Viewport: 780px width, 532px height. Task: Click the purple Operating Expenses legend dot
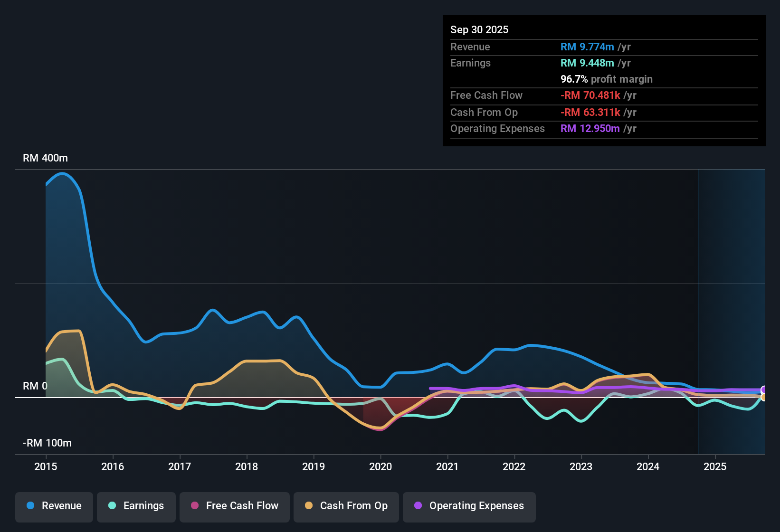(418, 506)
